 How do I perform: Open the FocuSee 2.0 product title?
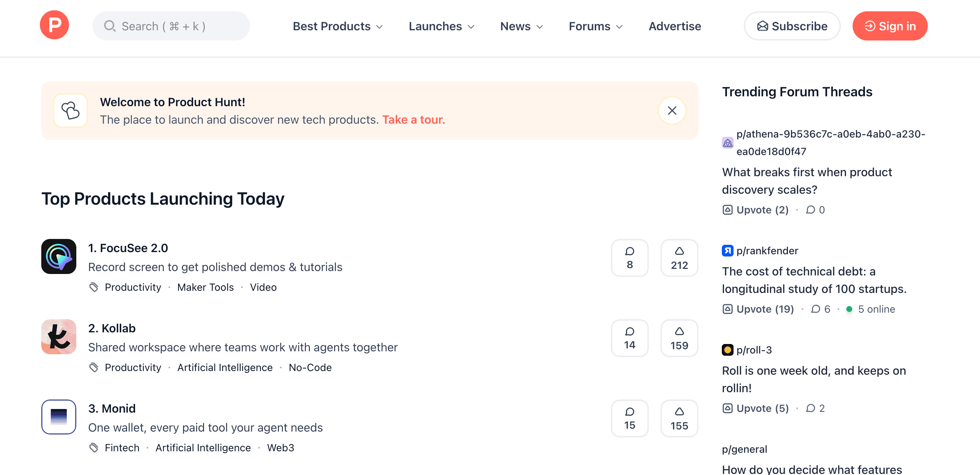click(128, 248)
